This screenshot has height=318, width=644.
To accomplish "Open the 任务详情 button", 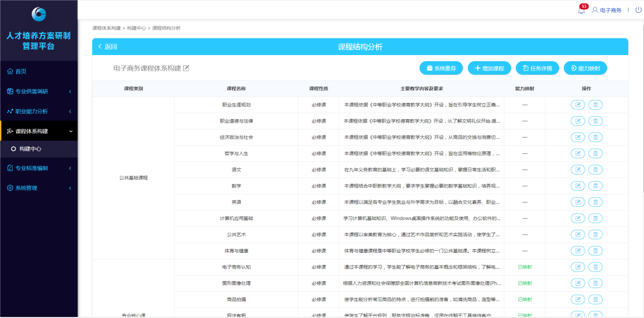I will pyautogui.click(x=537, y=68).
